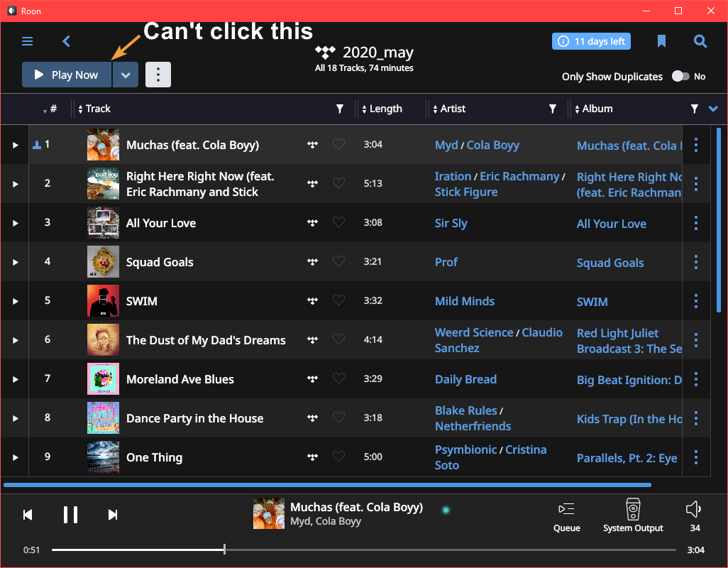Click now playing album art thumbnail
728x568 pixels.
click(269, 513)
